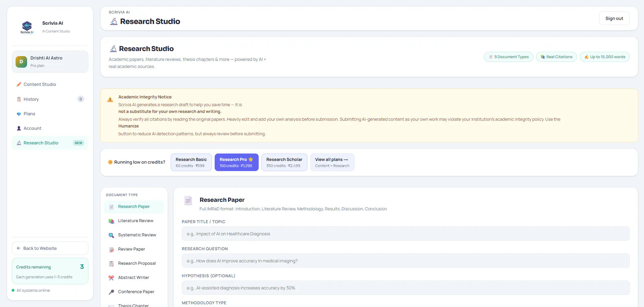Click the Up to 15,000 words badge
The image size is (644, 307).
pyautogui.click(x=605, y=57)
